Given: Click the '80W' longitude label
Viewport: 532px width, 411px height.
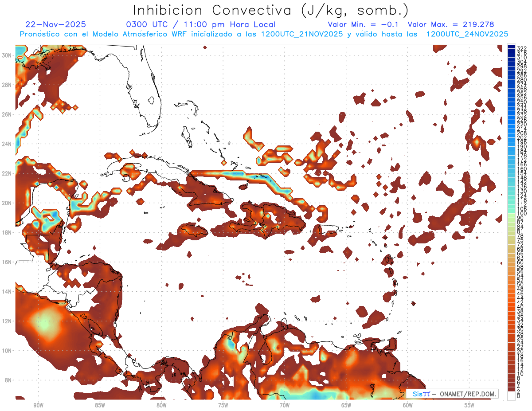Looking at the screenshot, I should 161,405.
